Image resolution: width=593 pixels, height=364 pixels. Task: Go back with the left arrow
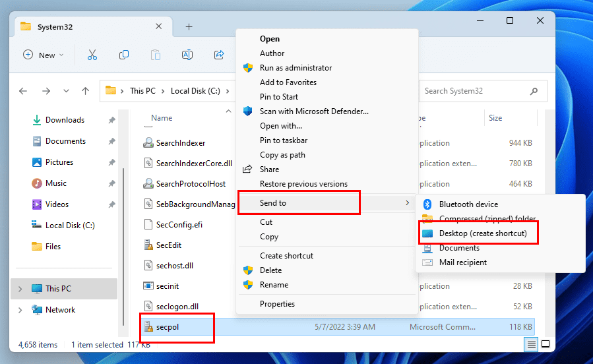(x=23, y=91)
